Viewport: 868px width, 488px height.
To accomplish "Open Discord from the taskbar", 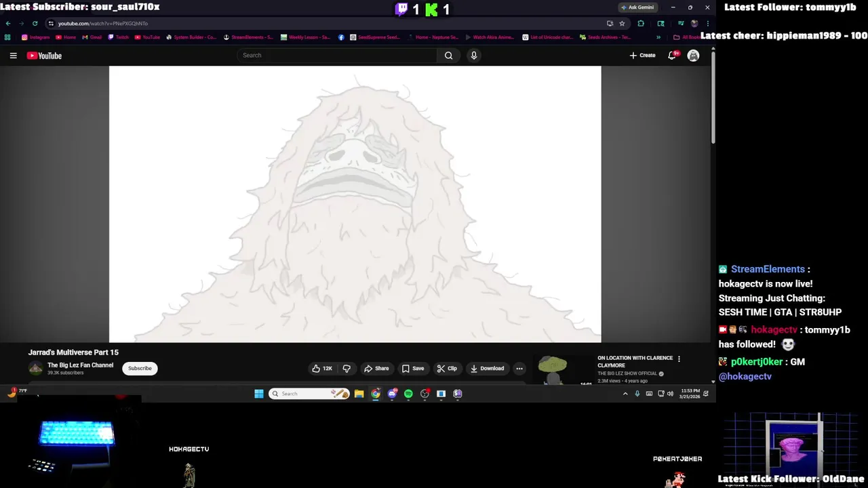I will tap(392, 394).
